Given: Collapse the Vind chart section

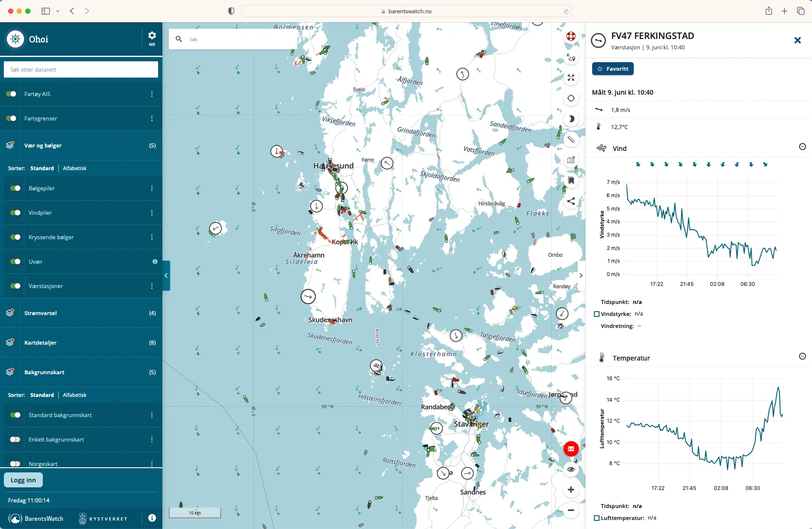Looking at the screenshot, I should pos(802,147).
